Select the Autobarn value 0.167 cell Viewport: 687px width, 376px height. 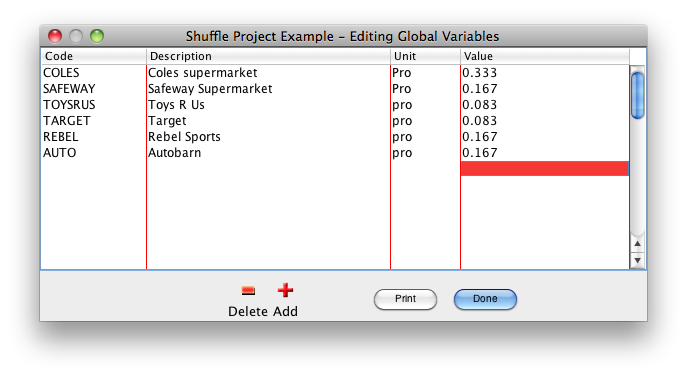(545, 153)
